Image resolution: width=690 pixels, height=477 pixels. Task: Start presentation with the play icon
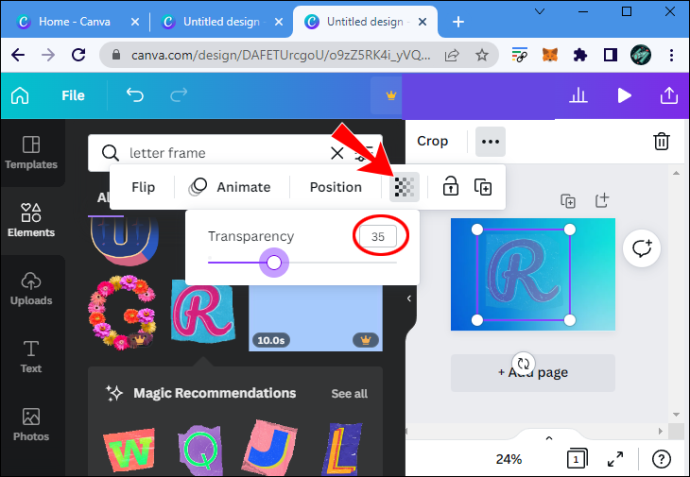click(x=624, y=95)
